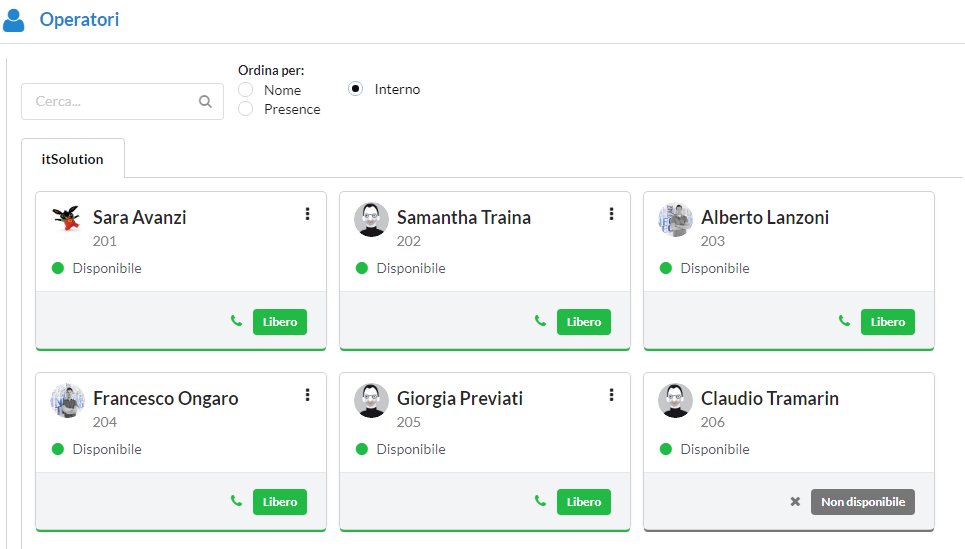Click Samantha Traina's avatar picture
965x549 pixels.
[372, 220]
